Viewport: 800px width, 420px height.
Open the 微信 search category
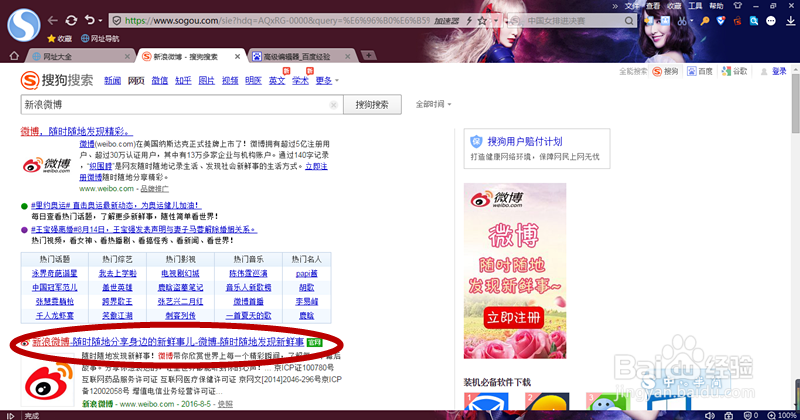pyautogui.click(x=160, y=81)
